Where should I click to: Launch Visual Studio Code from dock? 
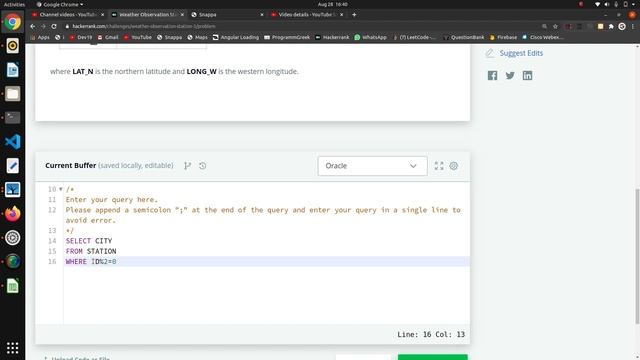coord(12,142)
